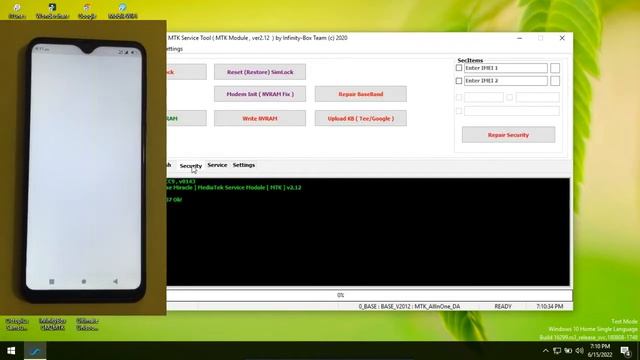640x360 pixels.
Task: Open the Google desktop shortcut
Action: [87, 11]
